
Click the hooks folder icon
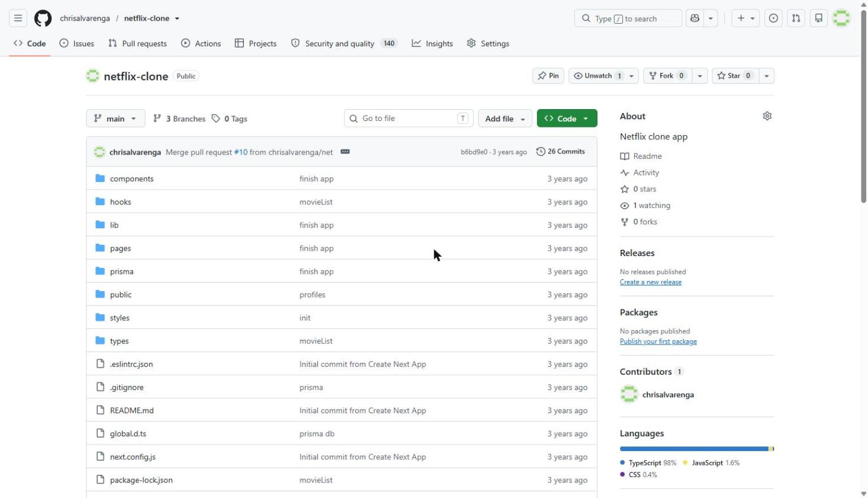(x=100, y=202)
